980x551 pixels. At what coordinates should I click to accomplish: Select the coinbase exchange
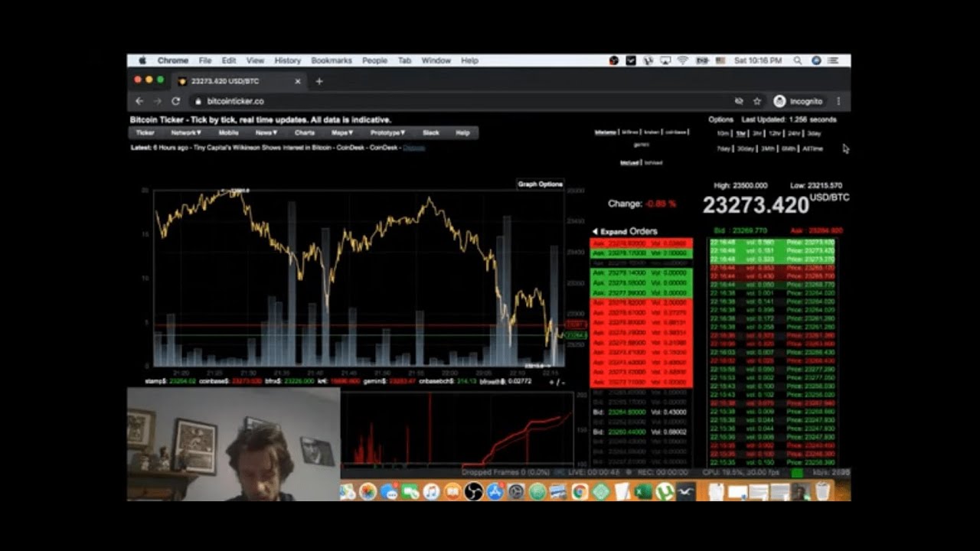675,132
